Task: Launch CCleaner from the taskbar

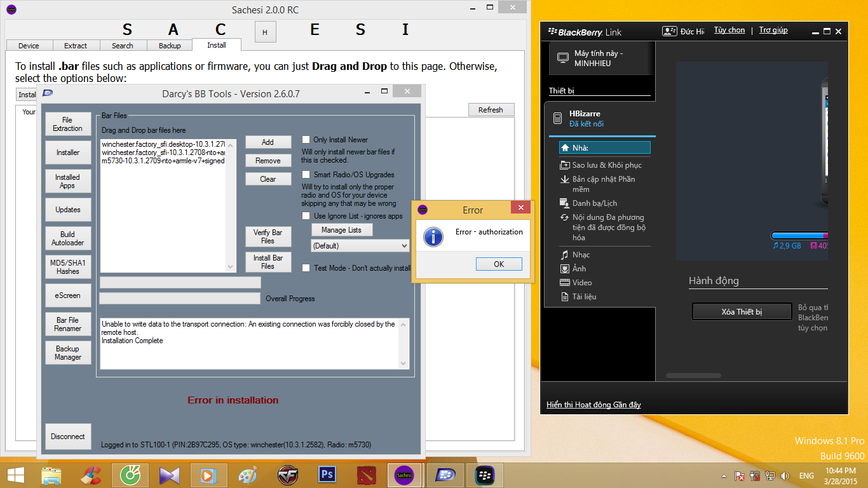Action: click(91, 475)
